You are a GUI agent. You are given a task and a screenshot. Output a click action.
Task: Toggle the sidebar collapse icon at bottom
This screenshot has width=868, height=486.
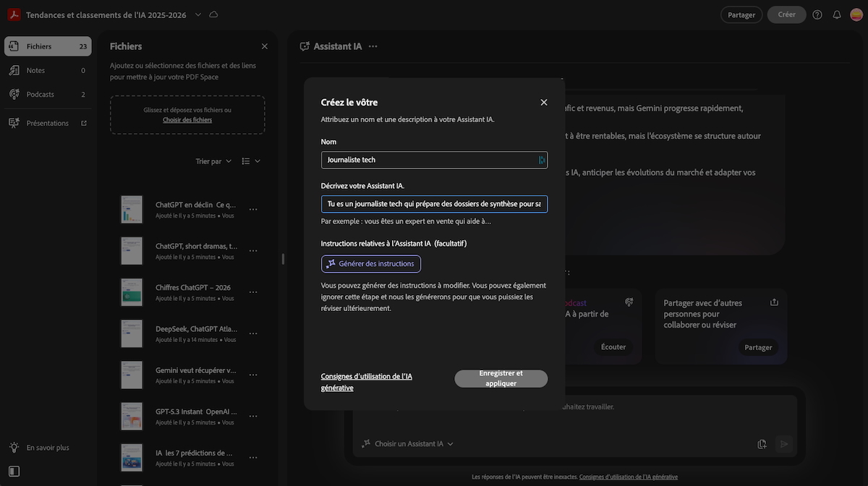(14, 471)
